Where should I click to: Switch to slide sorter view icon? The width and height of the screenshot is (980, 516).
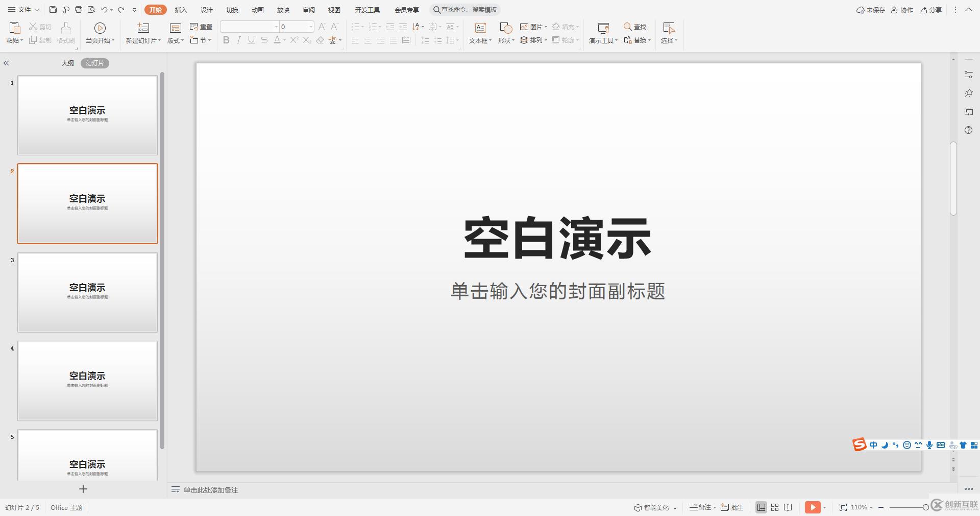pos(775,507)
